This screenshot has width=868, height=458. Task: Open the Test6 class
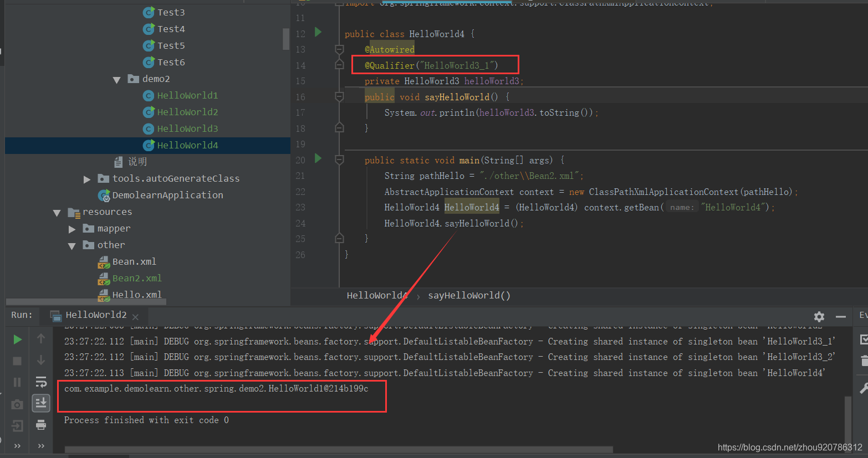171,62
